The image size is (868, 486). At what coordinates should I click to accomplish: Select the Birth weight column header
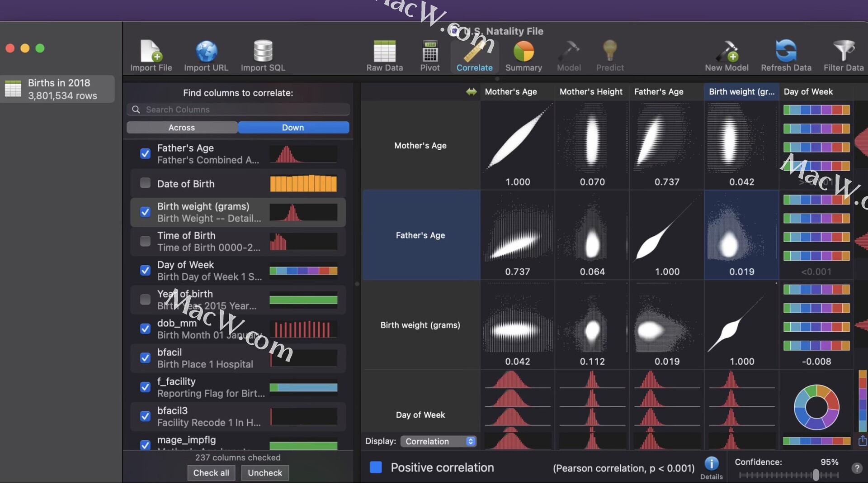741,91
